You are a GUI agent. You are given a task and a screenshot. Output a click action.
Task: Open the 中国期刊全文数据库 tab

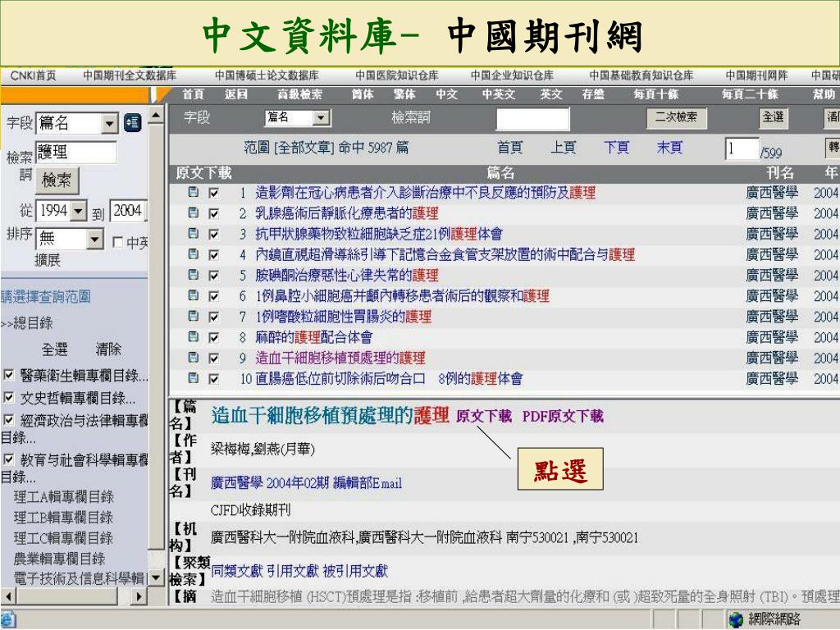pos(130,75)
